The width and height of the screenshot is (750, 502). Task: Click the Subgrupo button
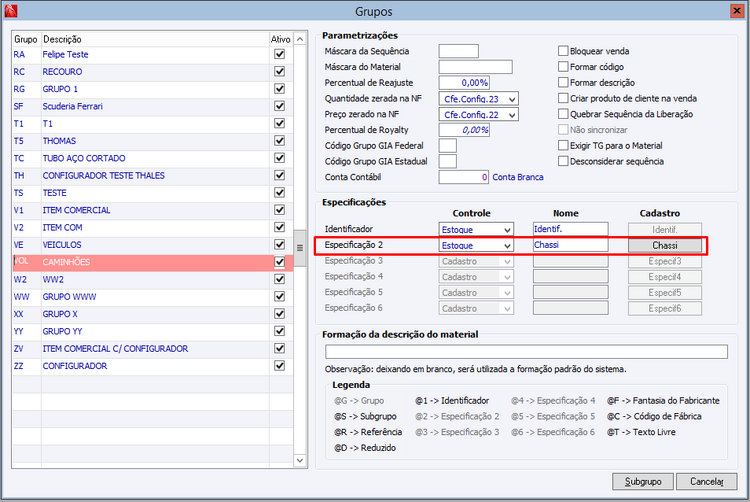pos(643,481)
